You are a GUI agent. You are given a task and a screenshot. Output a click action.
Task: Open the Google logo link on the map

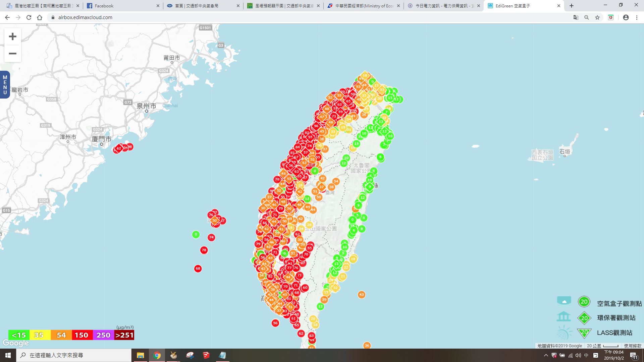pos(16,343)
